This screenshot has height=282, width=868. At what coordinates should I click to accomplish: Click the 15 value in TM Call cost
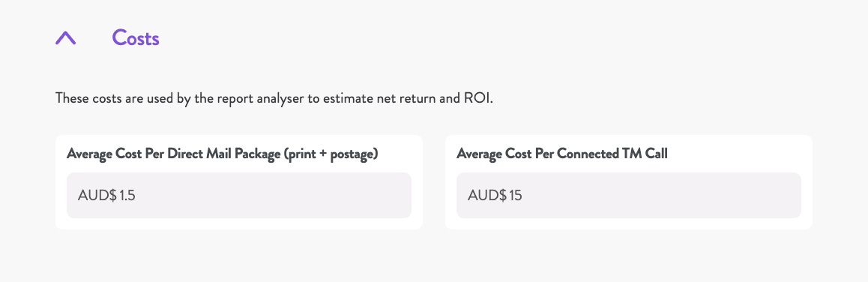click(x=516, y=196)
